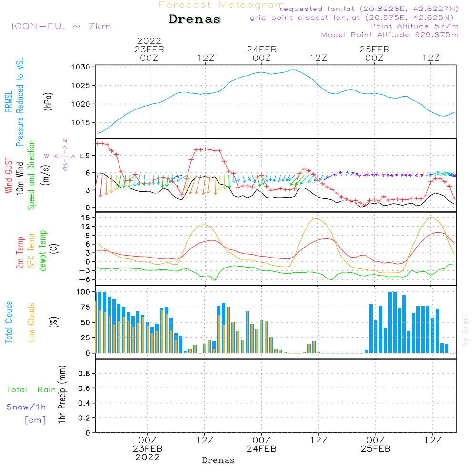Image resolution: width=476 pixels, height=476 pixels.
Task: Click the '0.6' value on precipitation axis
Action: pos(84,388)
